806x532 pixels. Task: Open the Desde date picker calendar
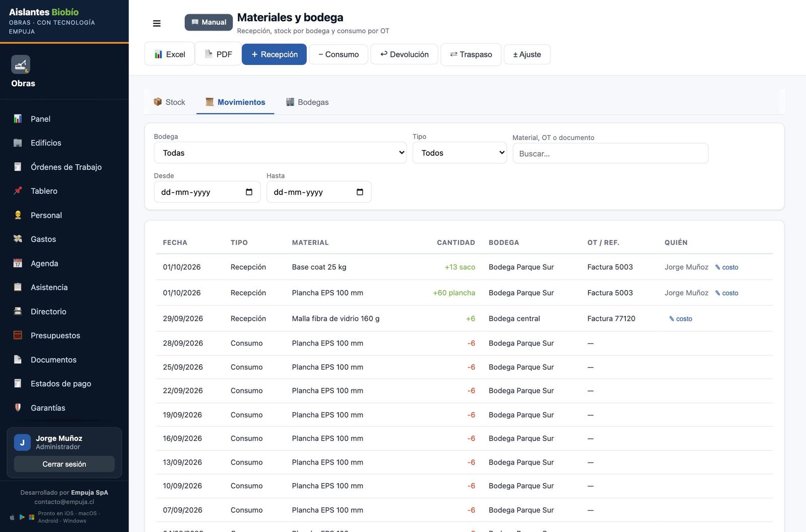(249, 192)
